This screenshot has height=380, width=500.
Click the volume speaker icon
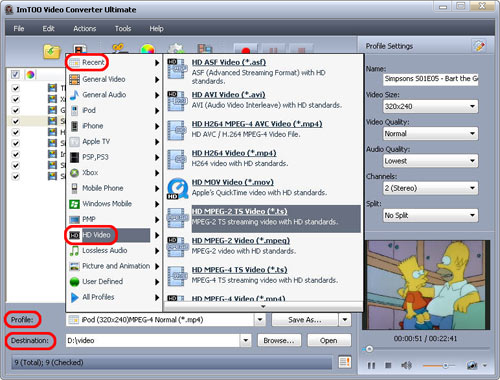click(x=406, y=366)
